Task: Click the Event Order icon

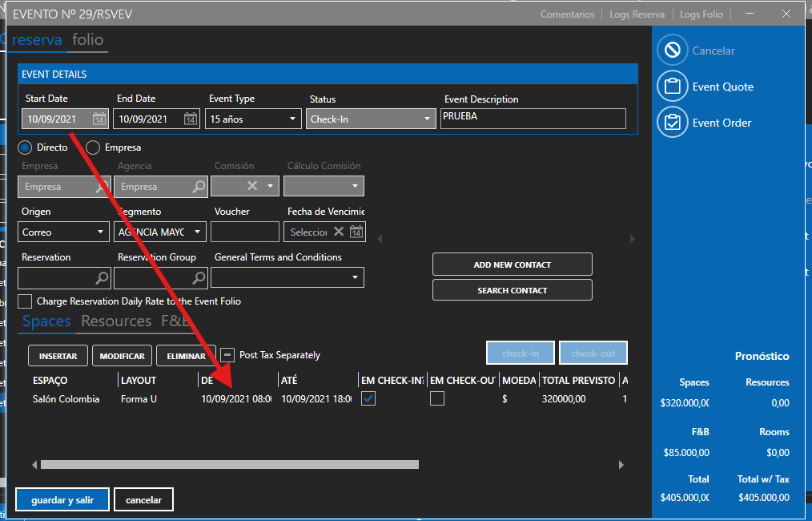Action: (x=673, y=123)
